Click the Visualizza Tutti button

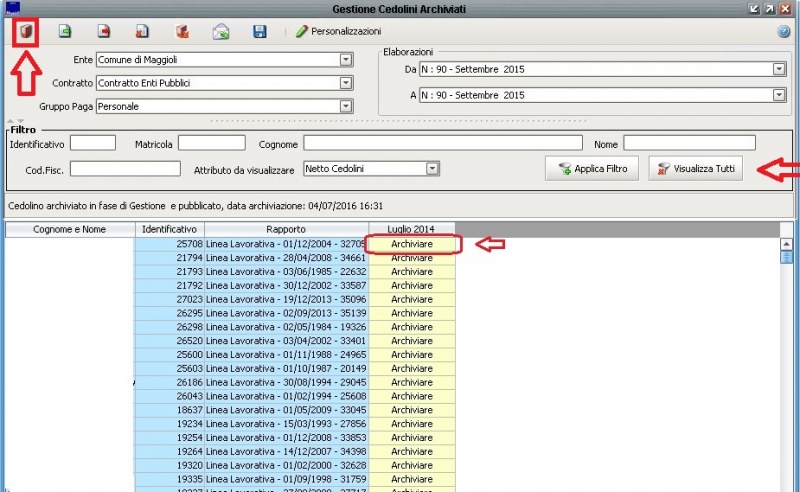click(696, 169)
